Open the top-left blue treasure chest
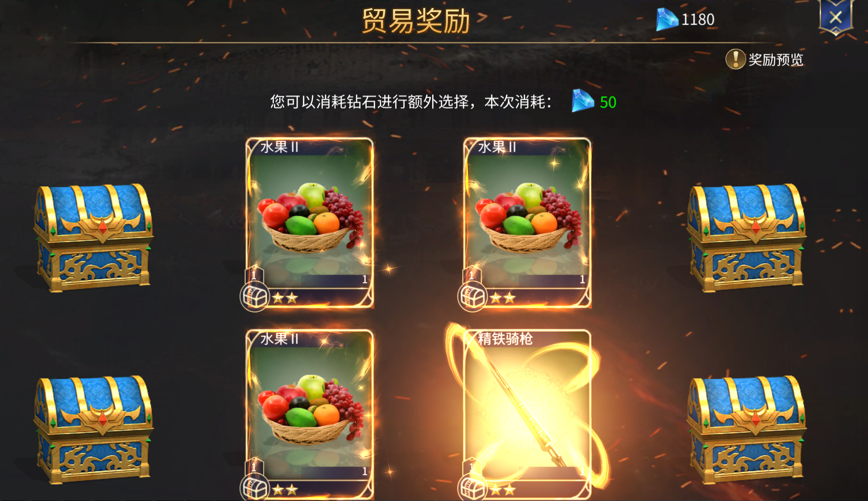868x501 pixels. (x=93, y=238)
